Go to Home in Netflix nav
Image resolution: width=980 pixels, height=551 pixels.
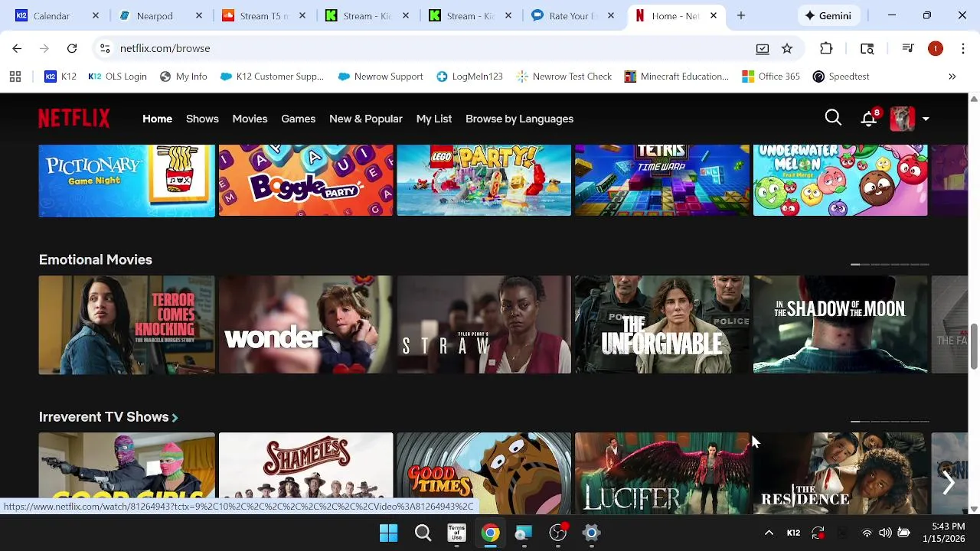(x=157, y=119)
